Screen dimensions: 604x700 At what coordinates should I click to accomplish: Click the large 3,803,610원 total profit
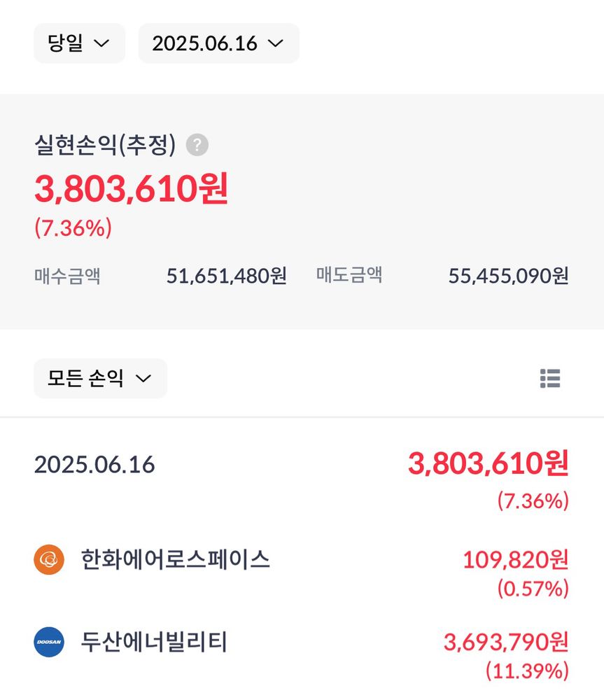[132, 188]
